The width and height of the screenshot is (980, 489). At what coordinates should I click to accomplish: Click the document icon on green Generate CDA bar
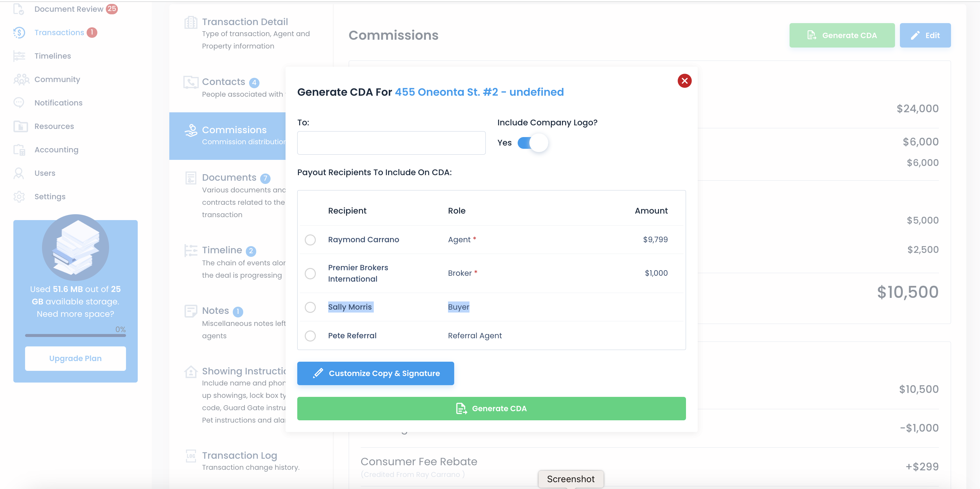[x=461, y=409]
